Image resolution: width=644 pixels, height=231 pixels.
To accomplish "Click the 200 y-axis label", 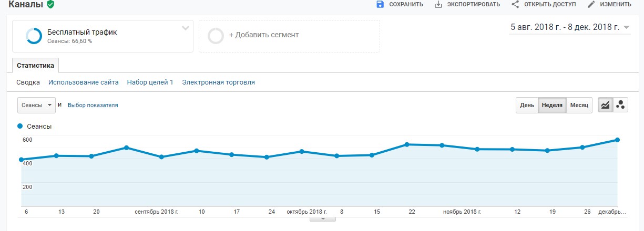I will (x=27, y=187).
